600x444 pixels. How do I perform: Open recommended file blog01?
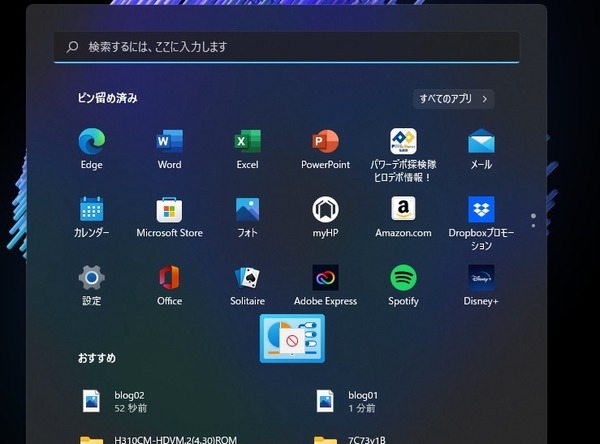tap(347, 401)
